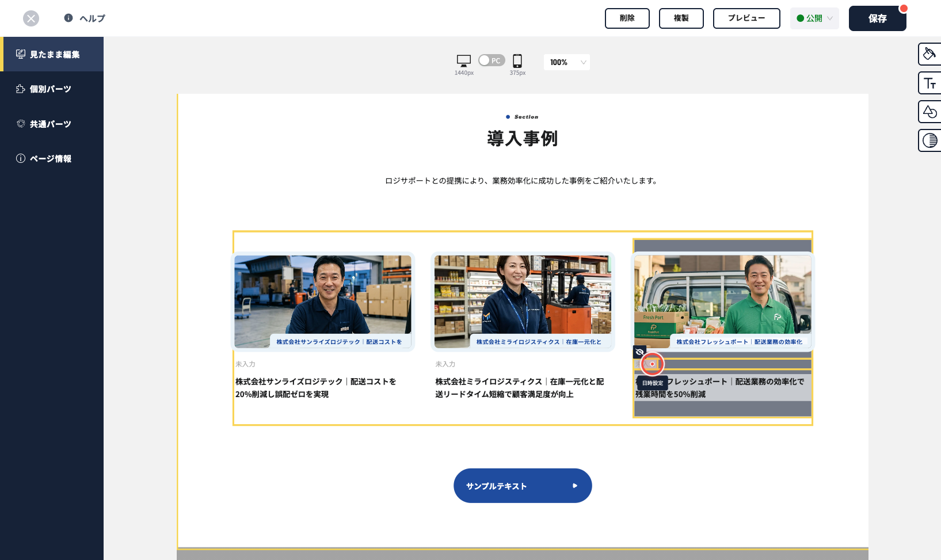Image resolution: width=941 pixels, height=560 pixels.
Task: Open the shapes design tool
Action: click(x=929, y=112)
